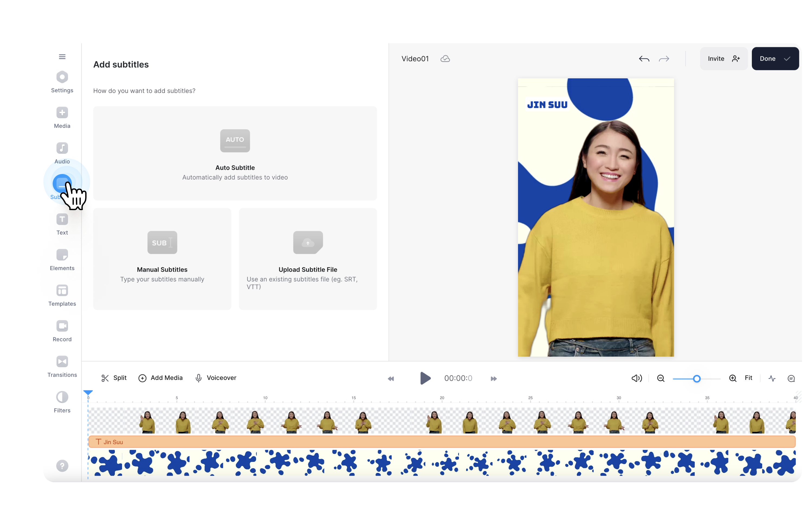Open the hamburger menu icon
This screenshot has height=525, width=812.
(62, 57)
